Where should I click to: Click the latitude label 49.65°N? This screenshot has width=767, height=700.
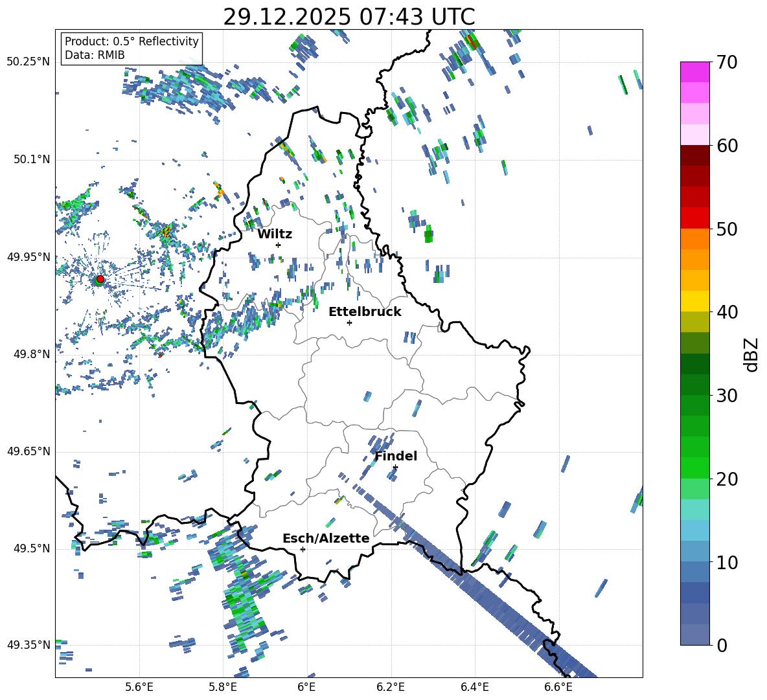29,451
